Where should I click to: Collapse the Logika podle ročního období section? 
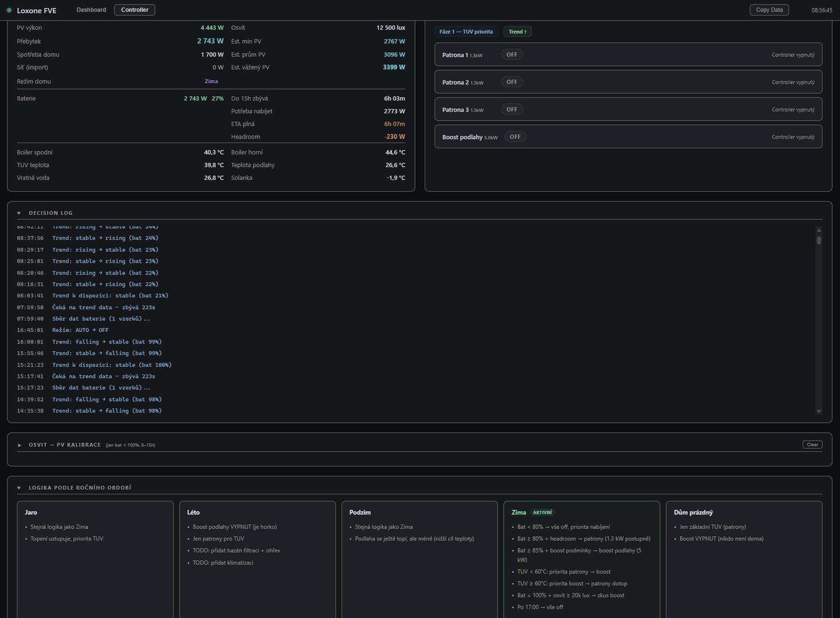pos(19,488)
